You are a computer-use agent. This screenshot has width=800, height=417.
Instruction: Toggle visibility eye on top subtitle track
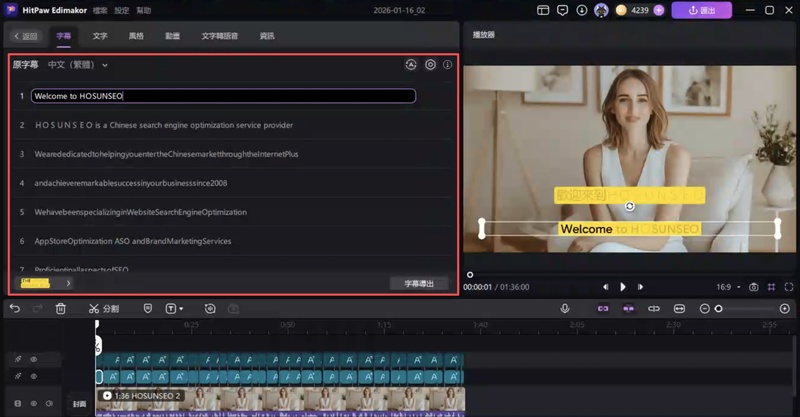point(33,359)
